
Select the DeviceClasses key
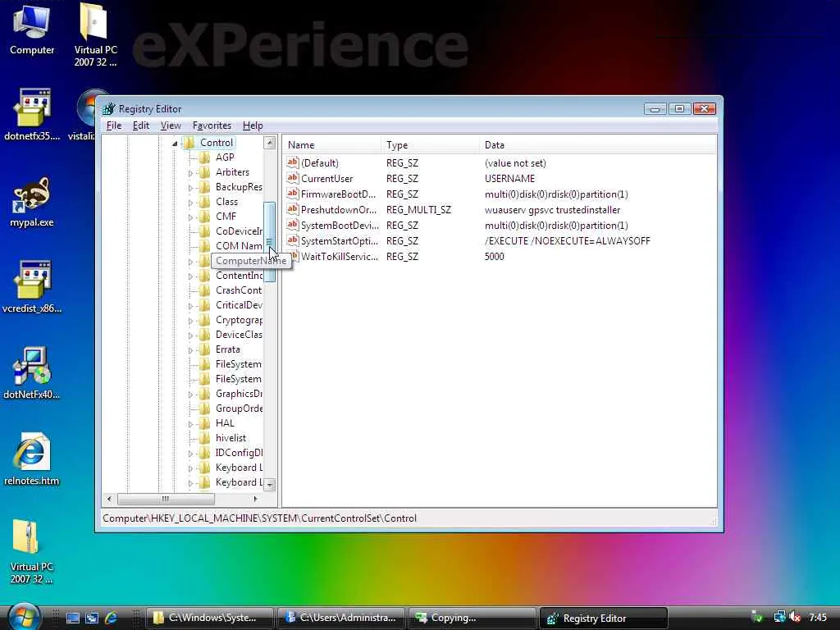coord(239,335)
